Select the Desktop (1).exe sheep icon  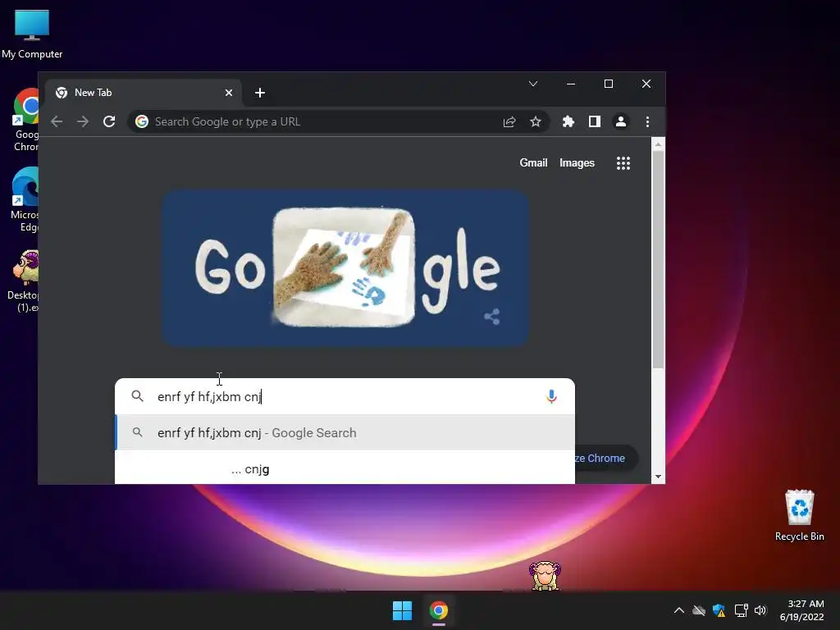24,281
